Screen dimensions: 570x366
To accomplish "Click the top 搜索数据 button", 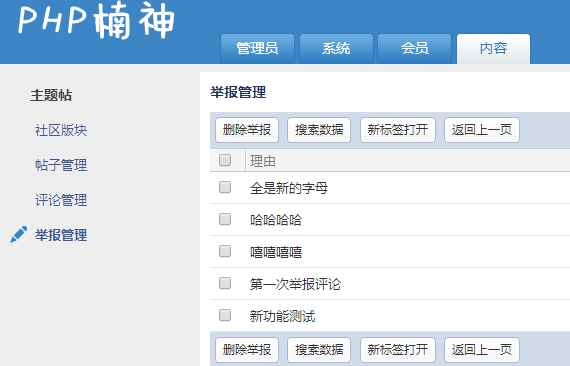I will click(319, 130).
